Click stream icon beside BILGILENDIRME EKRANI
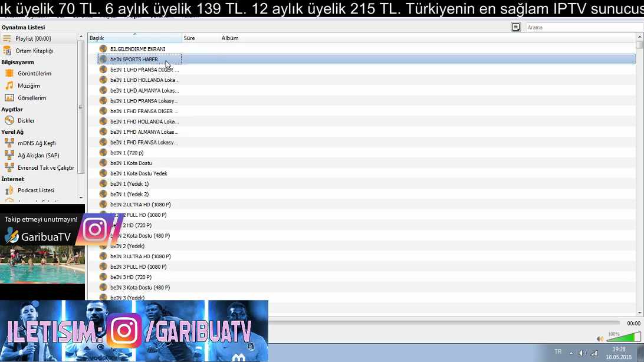The width and height of the screenshot is (644, 362). 103,49
